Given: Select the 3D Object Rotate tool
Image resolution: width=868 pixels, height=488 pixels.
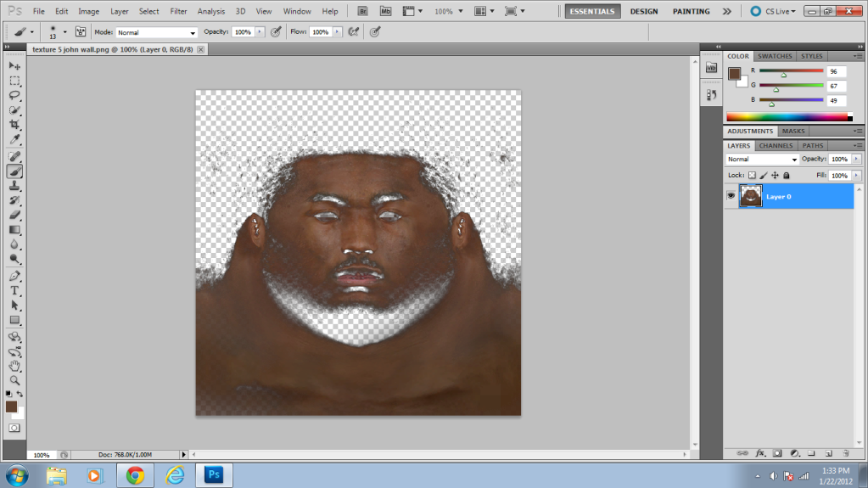Looking at the screenshot, I should pos(14,337).
